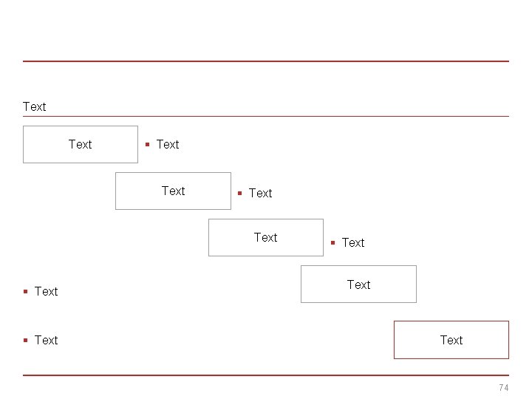
Task: Click the red bullet marker beside the second box
Action: coord(239,193)
